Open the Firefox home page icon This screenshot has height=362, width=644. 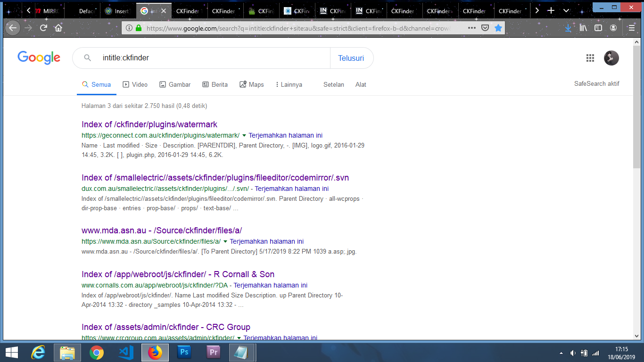[58, 28]
